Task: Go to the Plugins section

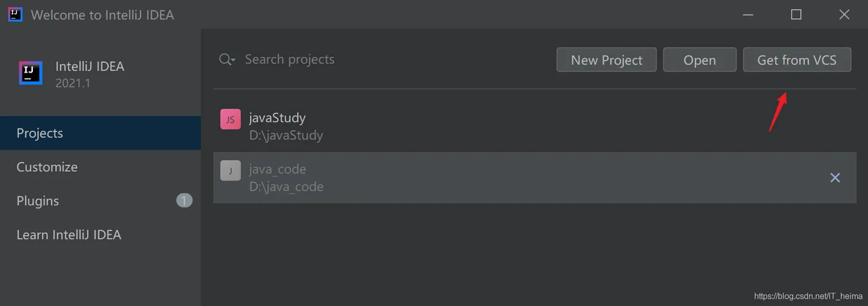Action: point(38,201)
